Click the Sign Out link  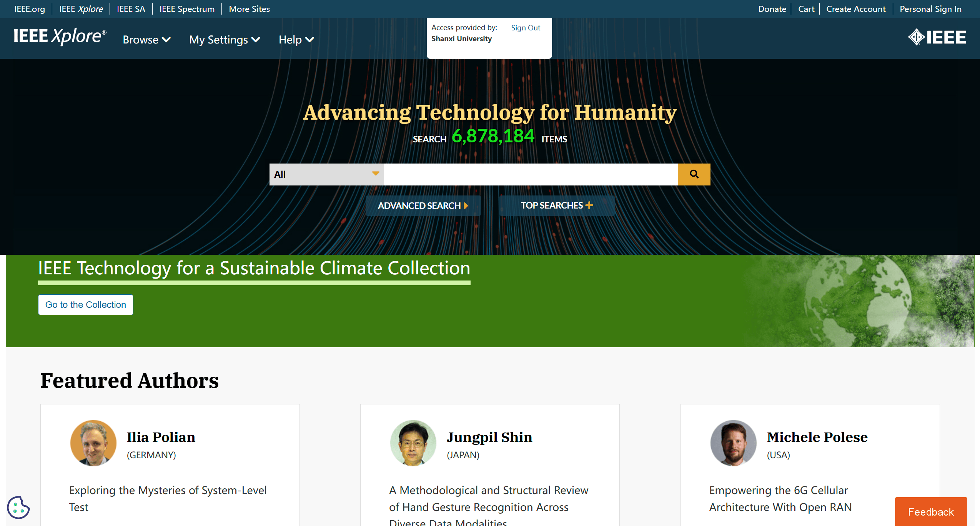(x=525, y=28)
